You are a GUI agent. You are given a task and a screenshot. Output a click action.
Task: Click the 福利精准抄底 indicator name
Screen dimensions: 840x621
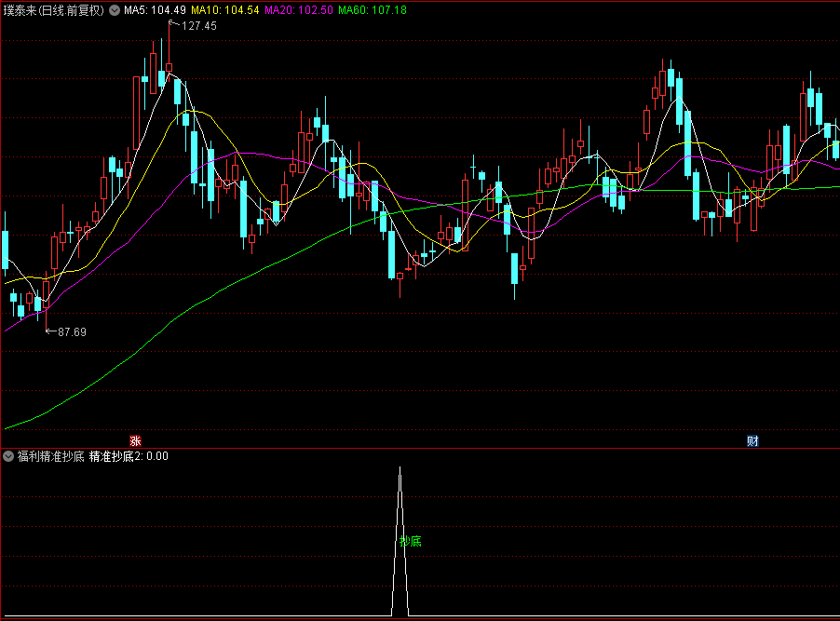pyautogui.click(x=51, y=456)
